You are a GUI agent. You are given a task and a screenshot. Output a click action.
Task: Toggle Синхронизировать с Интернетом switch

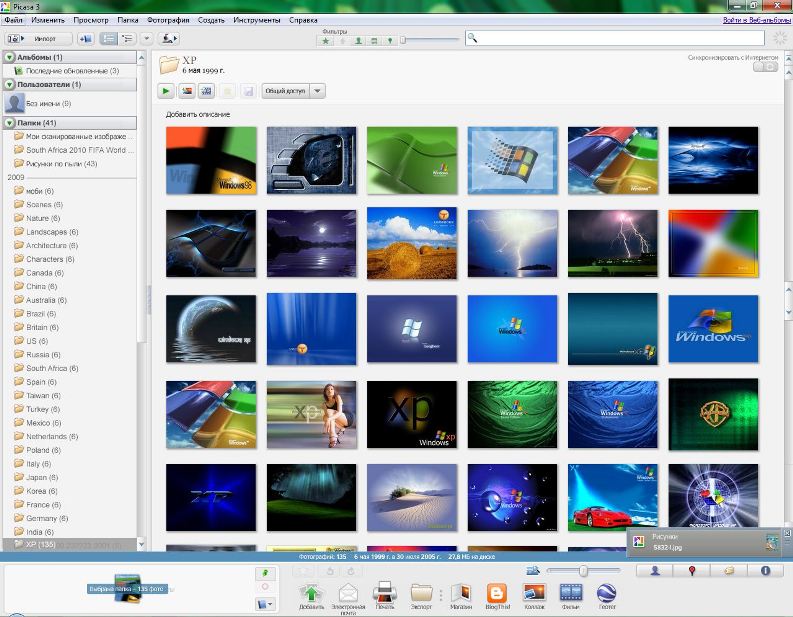click(x=768, y=67)
